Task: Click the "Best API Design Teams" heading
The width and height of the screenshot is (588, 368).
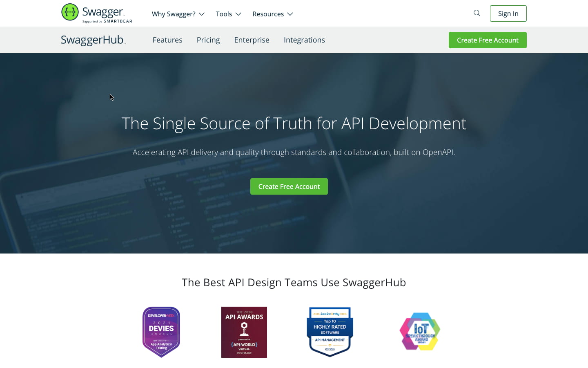Action: [294, 282]
